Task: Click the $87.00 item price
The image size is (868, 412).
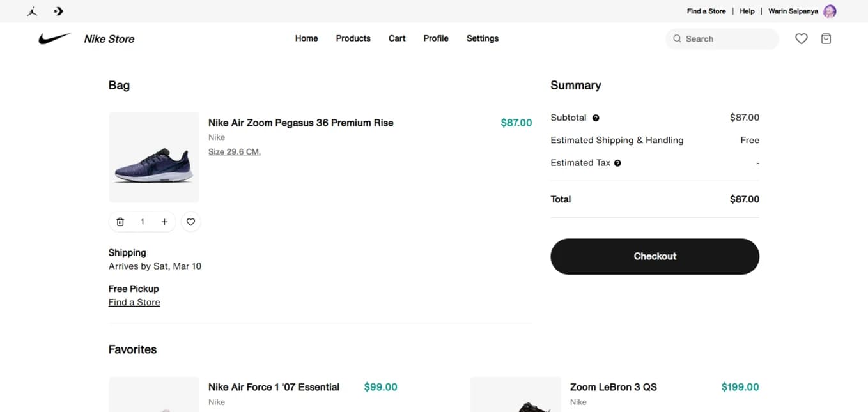Action: pos(516,123)
